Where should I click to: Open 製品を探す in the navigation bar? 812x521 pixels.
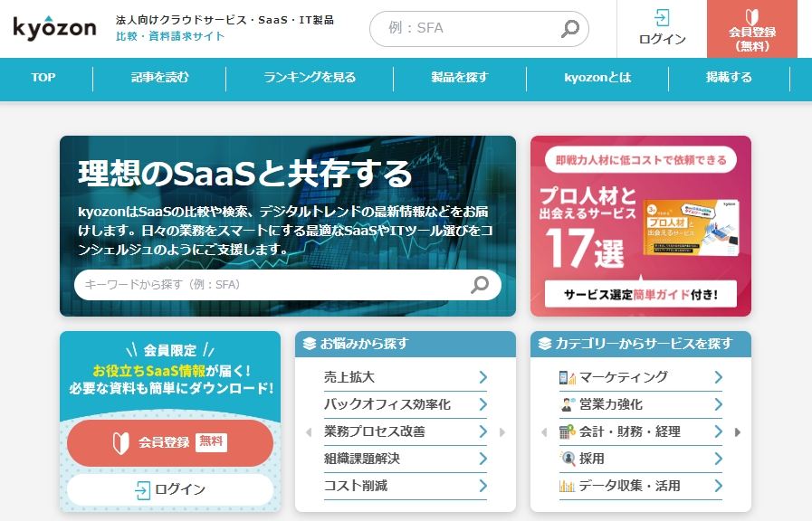tap(460, 78)
